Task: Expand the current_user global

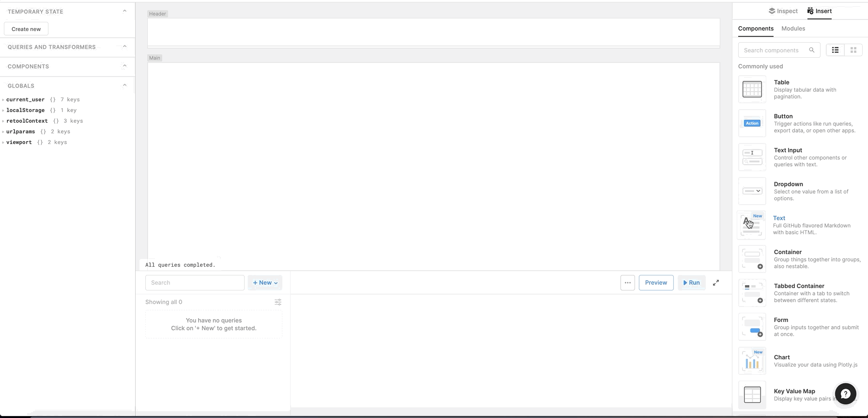Action: [3, 99]
